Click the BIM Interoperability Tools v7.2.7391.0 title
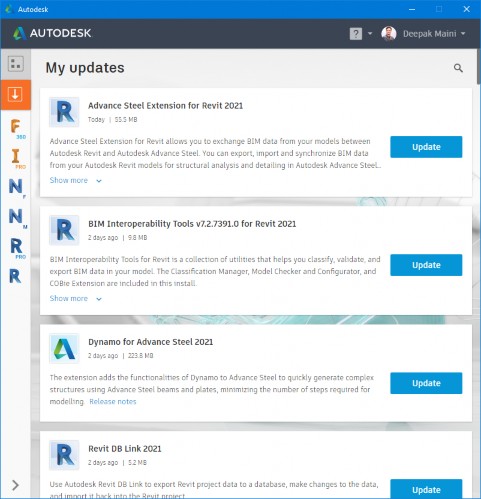 click(192, 224)
